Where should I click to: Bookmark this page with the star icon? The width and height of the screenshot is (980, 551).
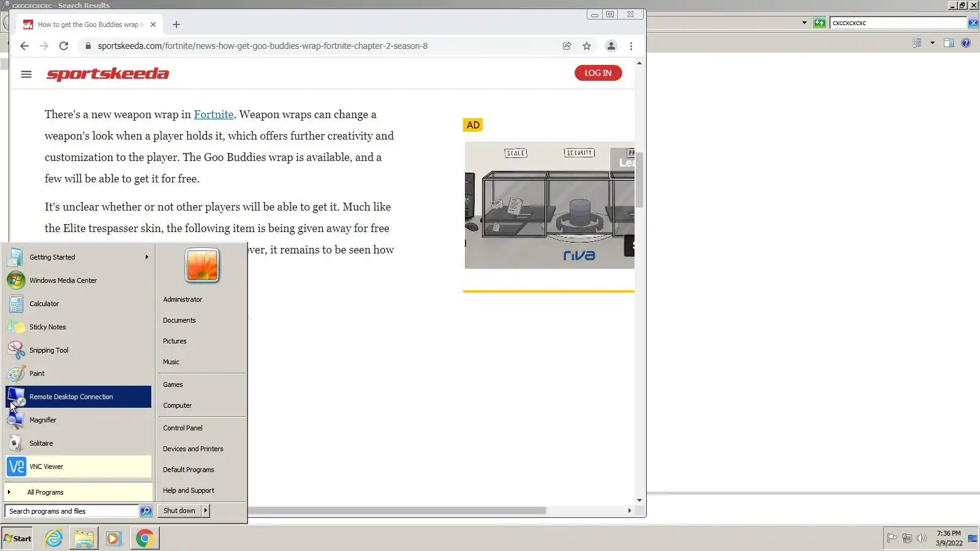tap(587, 46)
